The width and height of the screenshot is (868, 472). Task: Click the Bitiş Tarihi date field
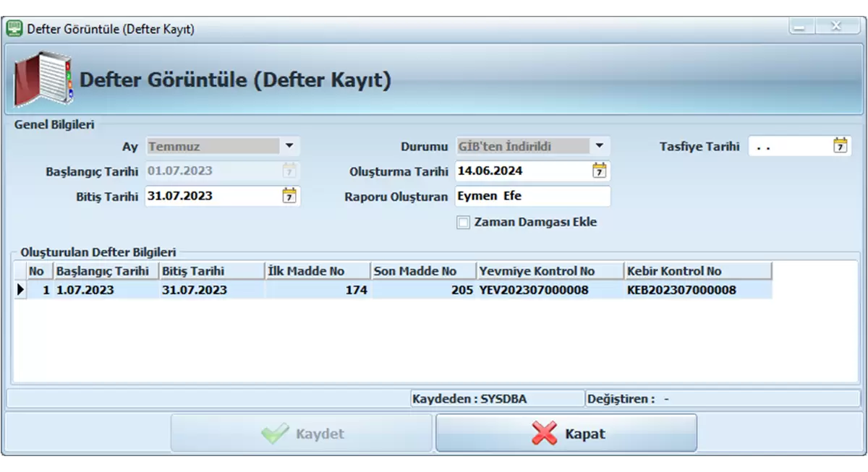(211, 196)
